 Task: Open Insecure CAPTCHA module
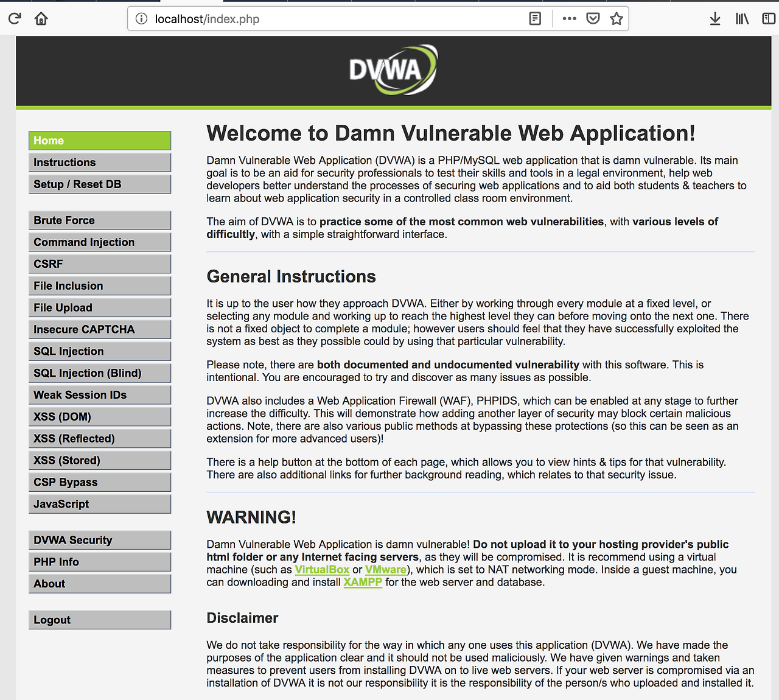click(100, 329)
